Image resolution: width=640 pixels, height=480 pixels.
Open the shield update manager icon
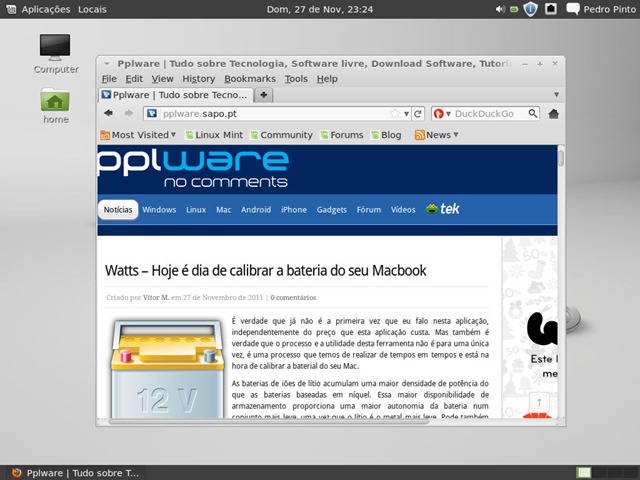pyautogui.click(x=530, y=9)
